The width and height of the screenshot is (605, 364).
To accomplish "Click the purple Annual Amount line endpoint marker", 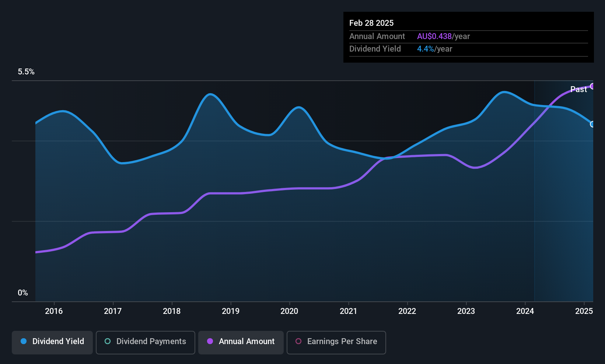I will tap(592, 86).
